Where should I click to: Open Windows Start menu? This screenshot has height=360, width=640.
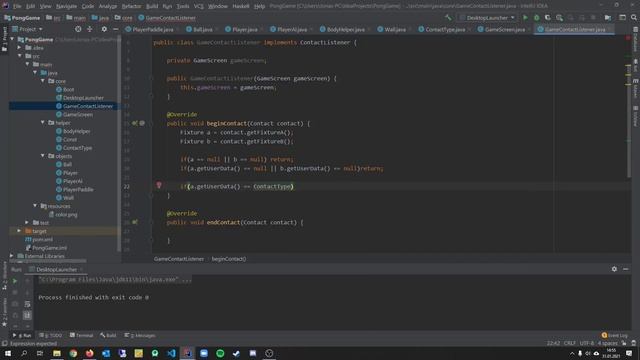click(8, 353)
